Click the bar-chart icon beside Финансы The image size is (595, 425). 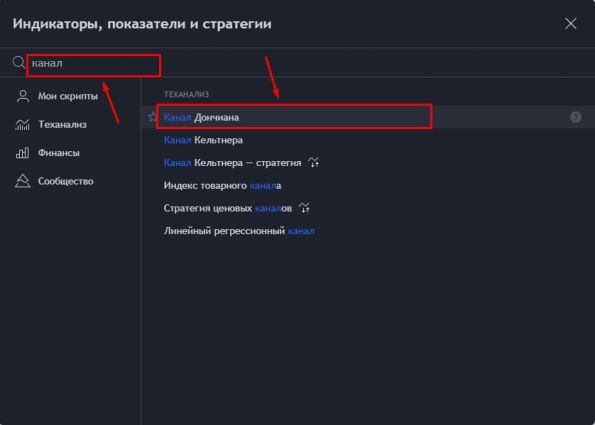click(x=22, y=153)
